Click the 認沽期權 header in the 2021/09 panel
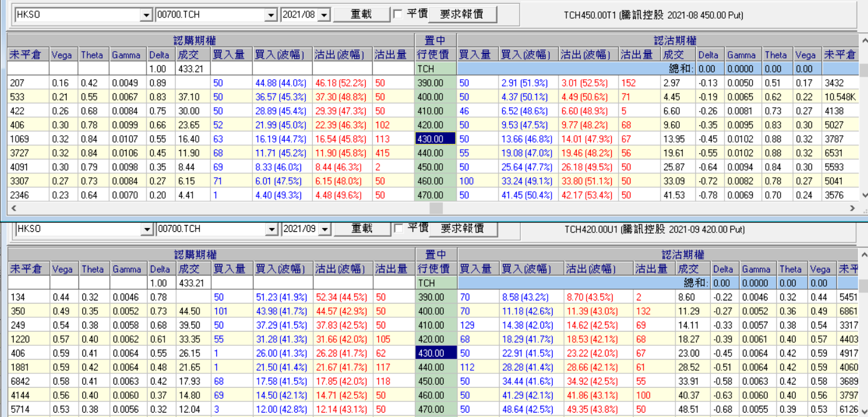The width and height of the screenshot is (868, 417). (683, 255)
